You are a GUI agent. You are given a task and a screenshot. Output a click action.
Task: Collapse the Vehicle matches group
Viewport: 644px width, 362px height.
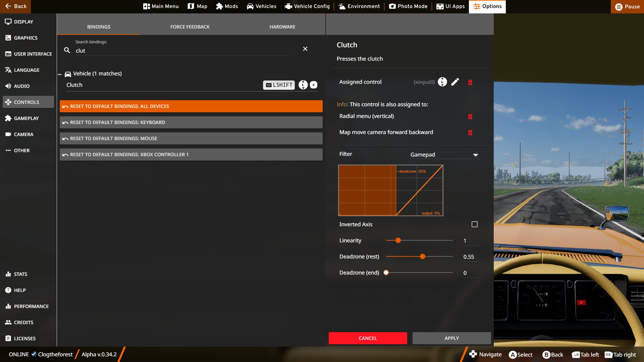60,74
